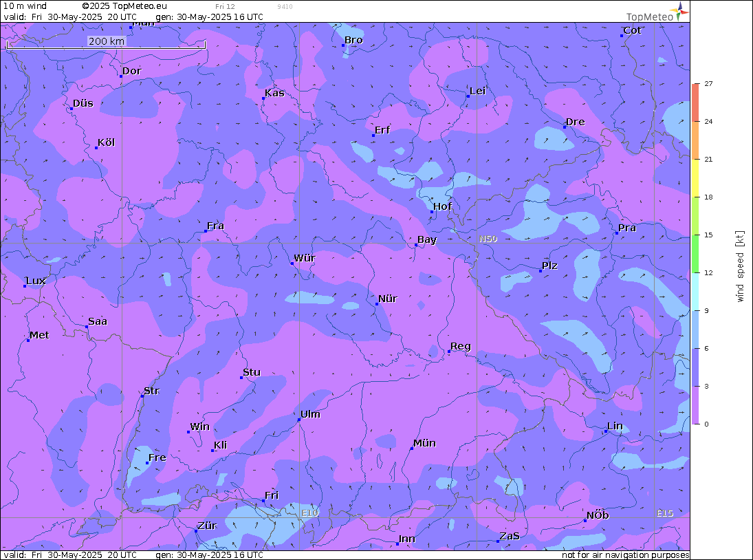This screenshot has height=560, width=753.
Task: Click the legend tick value 15
Action: pos(708,235)
